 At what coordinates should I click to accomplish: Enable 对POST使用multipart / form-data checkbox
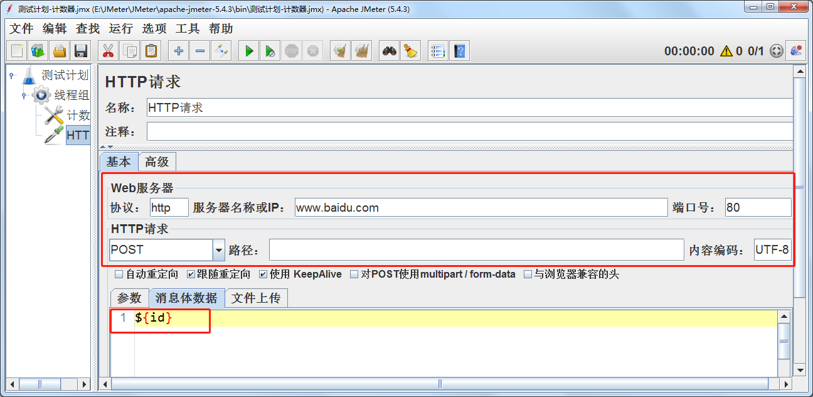pos(354,274)
